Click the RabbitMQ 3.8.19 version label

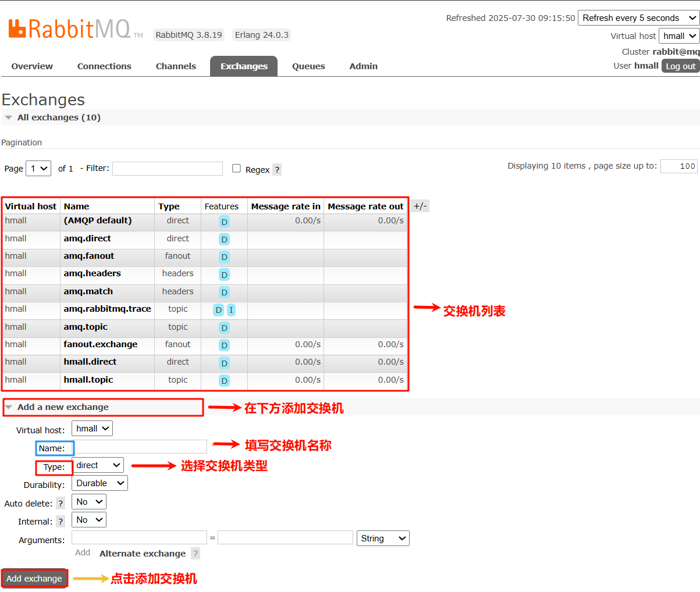pyautogui.click(x=189, y=35)
